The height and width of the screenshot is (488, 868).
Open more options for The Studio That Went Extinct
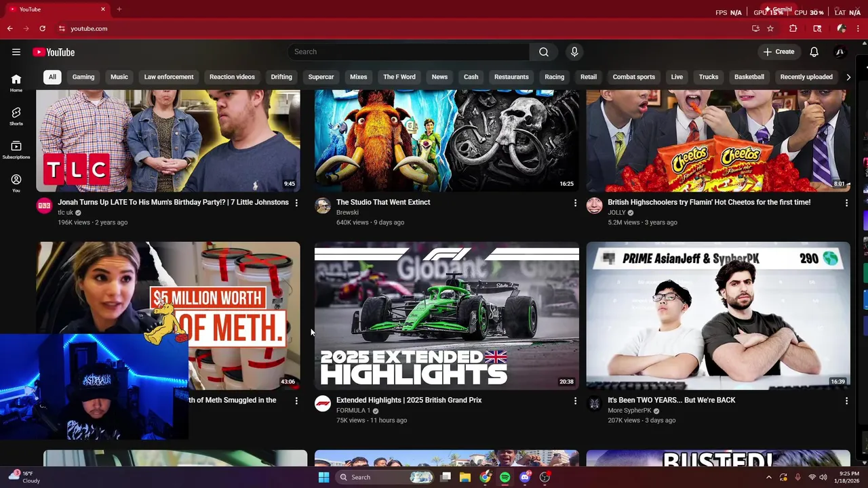(575, 203)
